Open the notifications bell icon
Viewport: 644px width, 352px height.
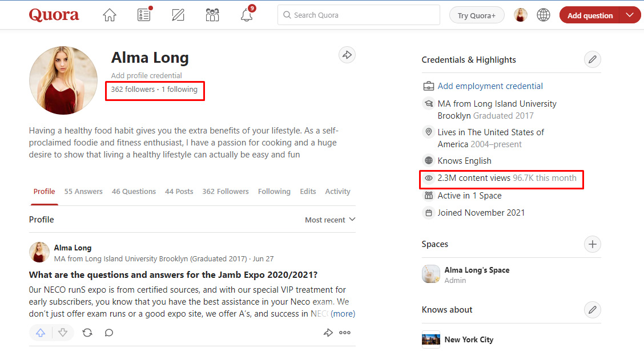click(x=247, y=15)
